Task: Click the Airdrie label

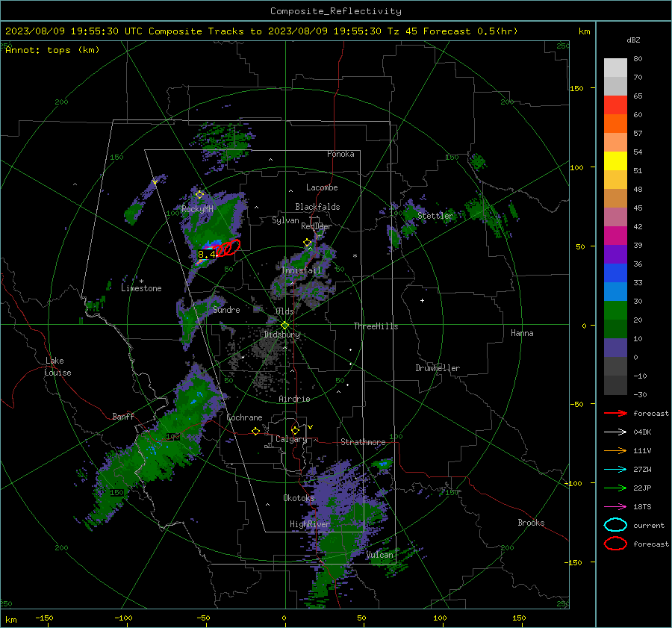Action: [294, 399]
